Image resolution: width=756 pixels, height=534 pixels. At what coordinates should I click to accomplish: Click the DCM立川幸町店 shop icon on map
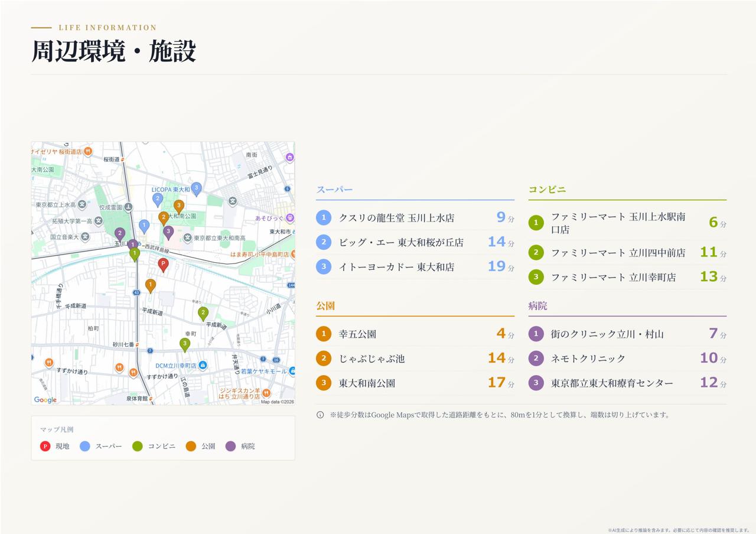pyautogui.click(x=203, y=366)
